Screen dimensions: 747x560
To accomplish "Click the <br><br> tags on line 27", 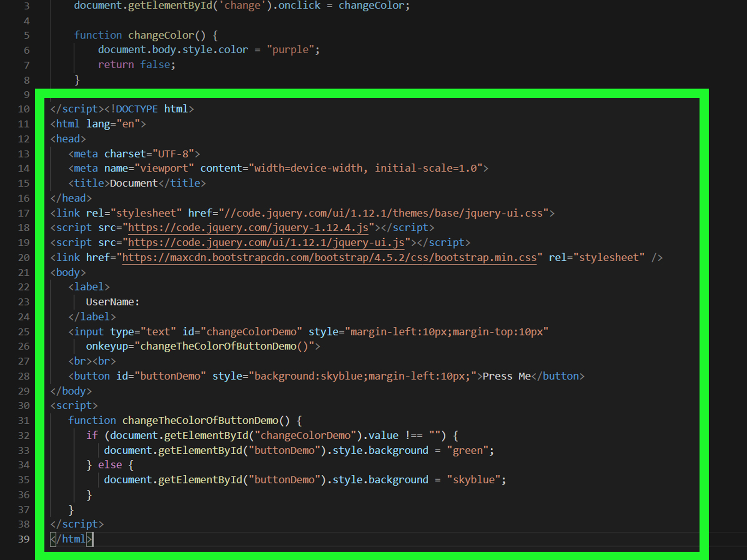I will pyautogui.click(x=92, y=362).
